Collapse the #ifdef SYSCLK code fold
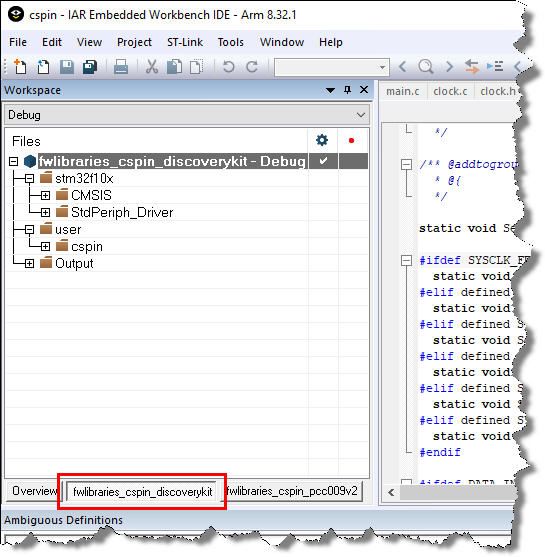 click(x=406, y=260)
